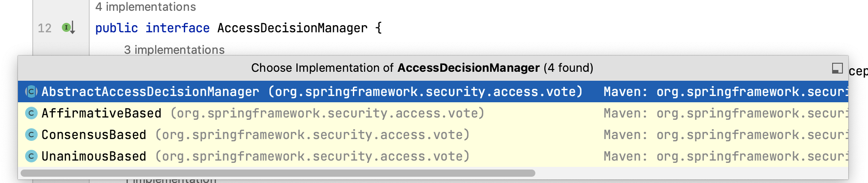Image resolution: width=868 pixels, height=183 pixels.
Task: Click the 'public' keyword on line 12
Action: tap(117, 28)
